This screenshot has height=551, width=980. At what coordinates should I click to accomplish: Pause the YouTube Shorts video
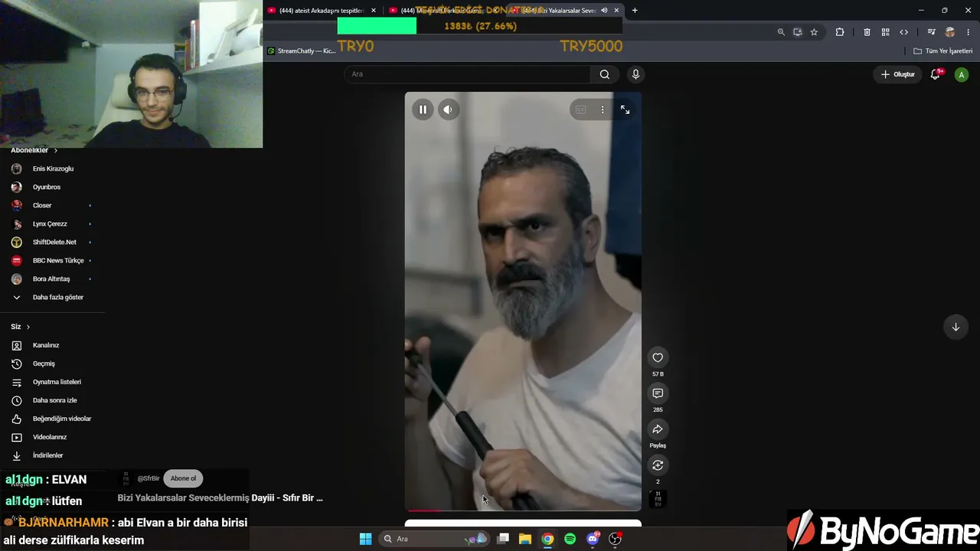pos(423,109)
